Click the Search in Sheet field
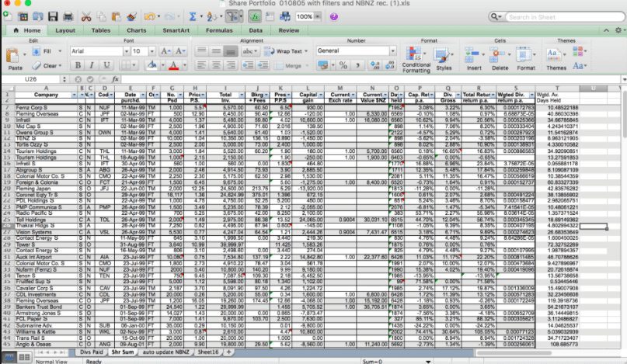Image resolution: width=627 pixels, height=364 pixels. (563, 17)
